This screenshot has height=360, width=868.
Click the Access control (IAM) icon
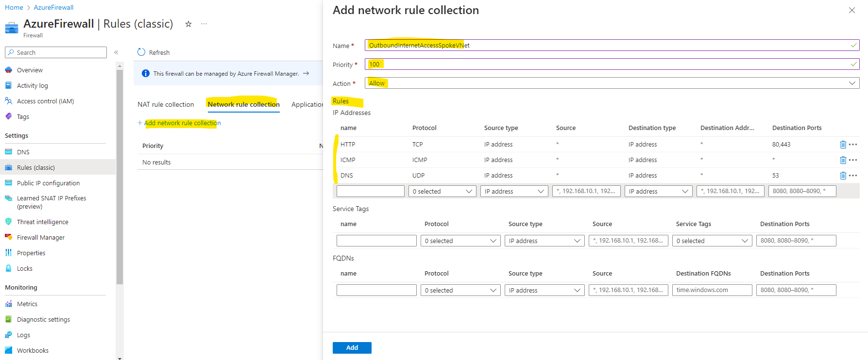8,101
